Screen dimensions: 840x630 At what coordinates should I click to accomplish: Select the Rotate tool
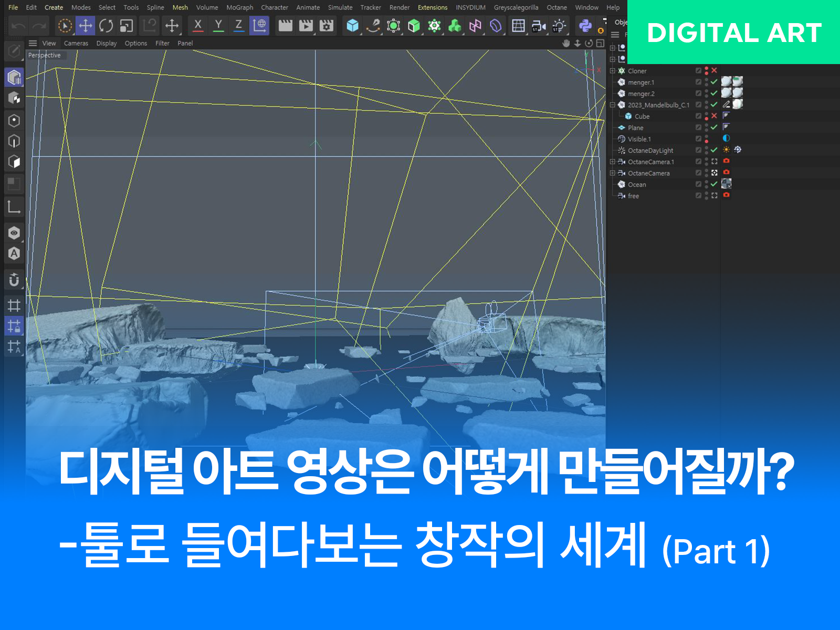[x=106, y=25]
